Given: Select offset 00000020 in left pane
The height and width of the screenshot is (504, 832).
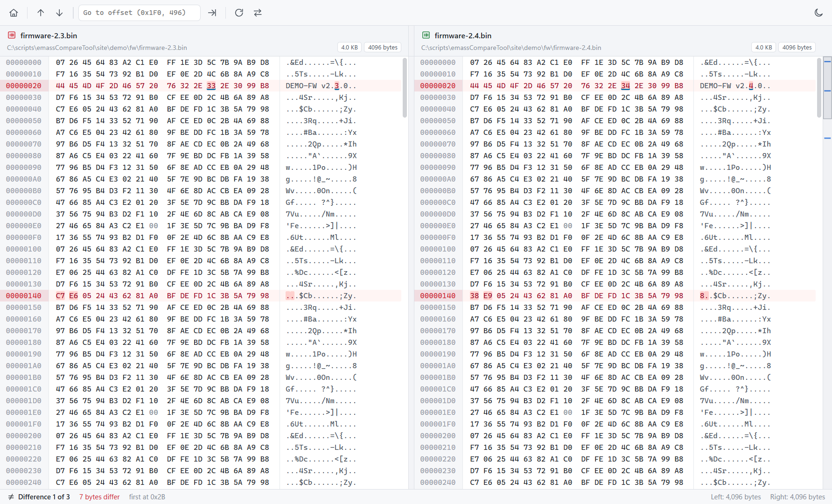Looking at the screenshot, I should click(x=24, y=86).
